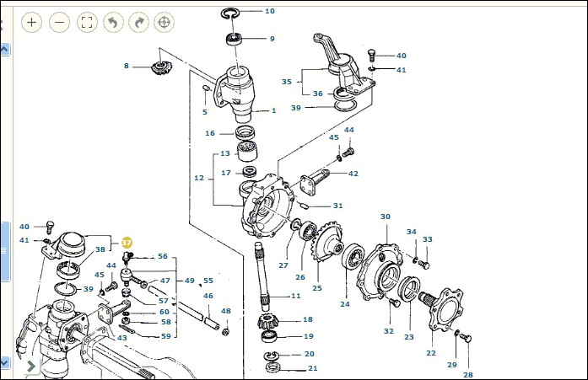Image resolution: width=588 pixels, height=380 pixels.
Task: Click the zoom out minus button
Action: 58,23
